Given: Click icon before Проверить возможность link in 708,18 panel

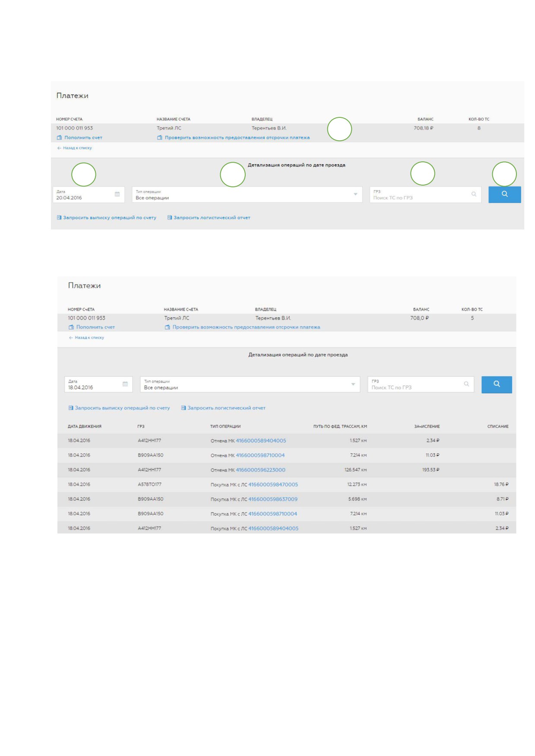Looking at the screenshot, I should point(160,138).
